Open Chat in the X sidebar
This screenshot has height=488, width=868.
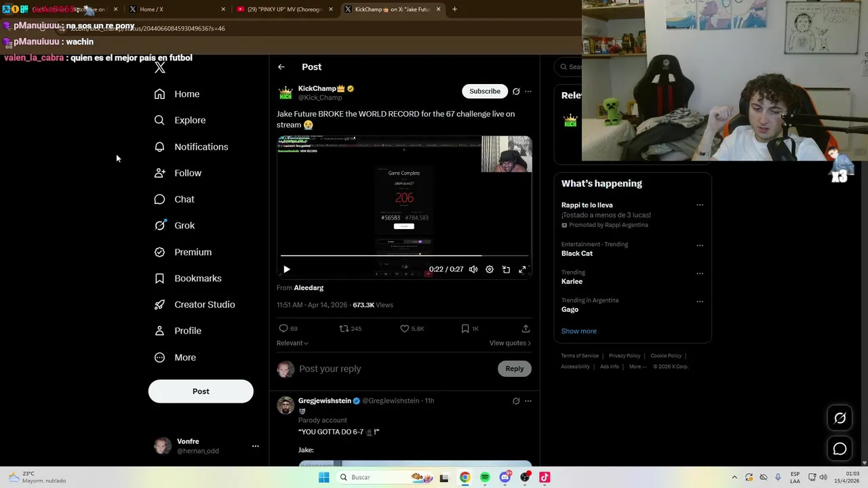(174, 199)
